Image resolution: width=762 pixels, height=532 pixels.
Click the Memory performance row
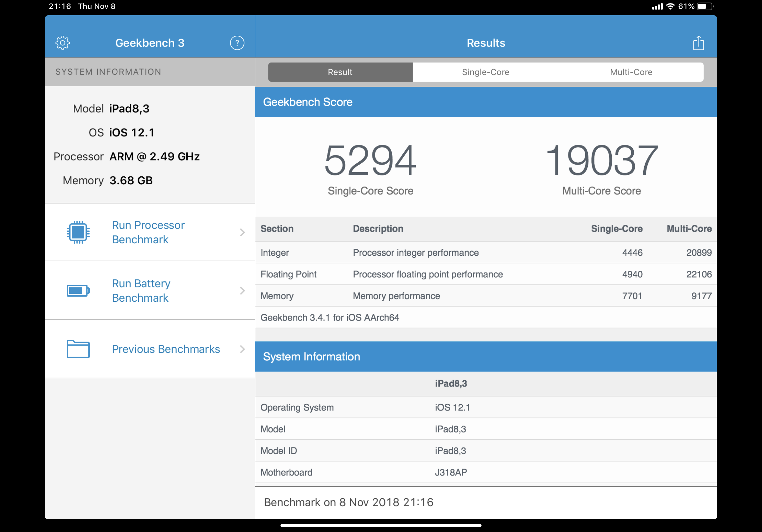(x=486, y=296)
